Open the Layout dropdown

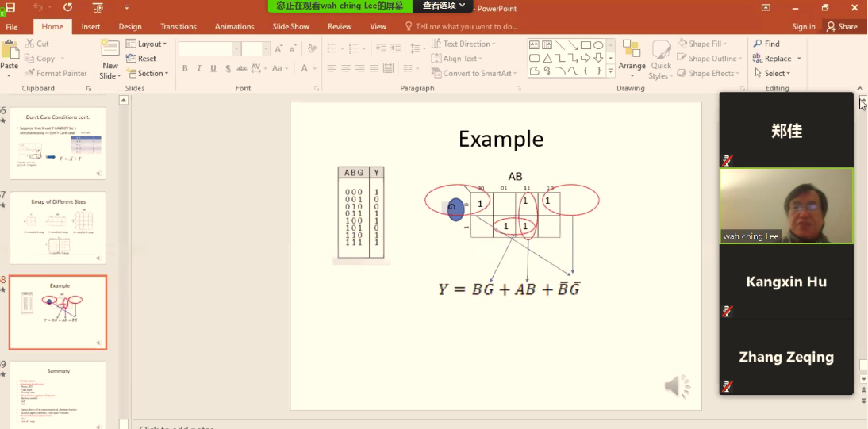tap(147, 44)
